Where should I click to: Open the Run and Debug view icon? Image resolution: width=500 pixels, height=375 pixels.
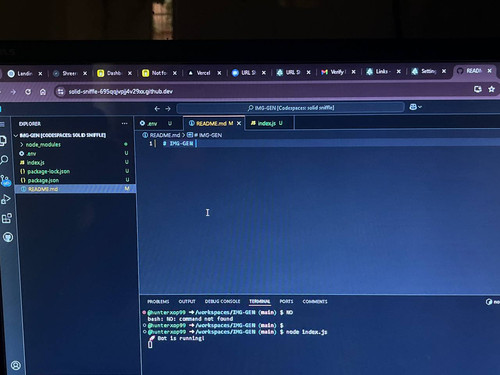coord(6,199)
